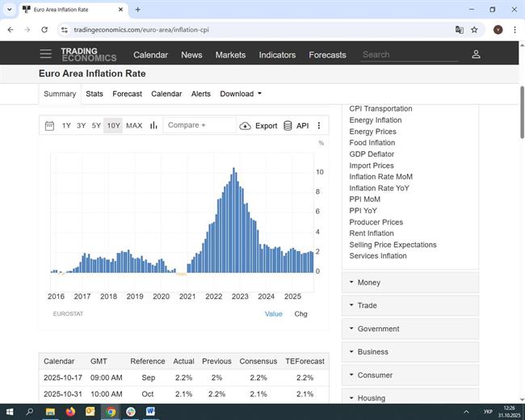Select the MAX time range

click(x=134, y=125)
